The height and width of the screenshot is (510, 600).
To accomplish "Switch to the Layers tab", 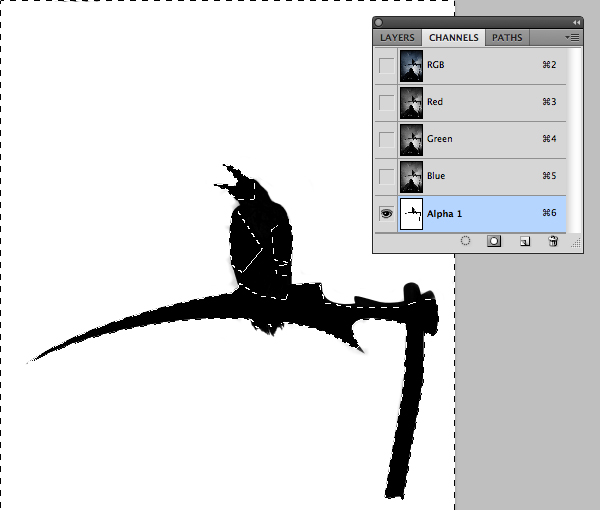I will pos(397,37).
